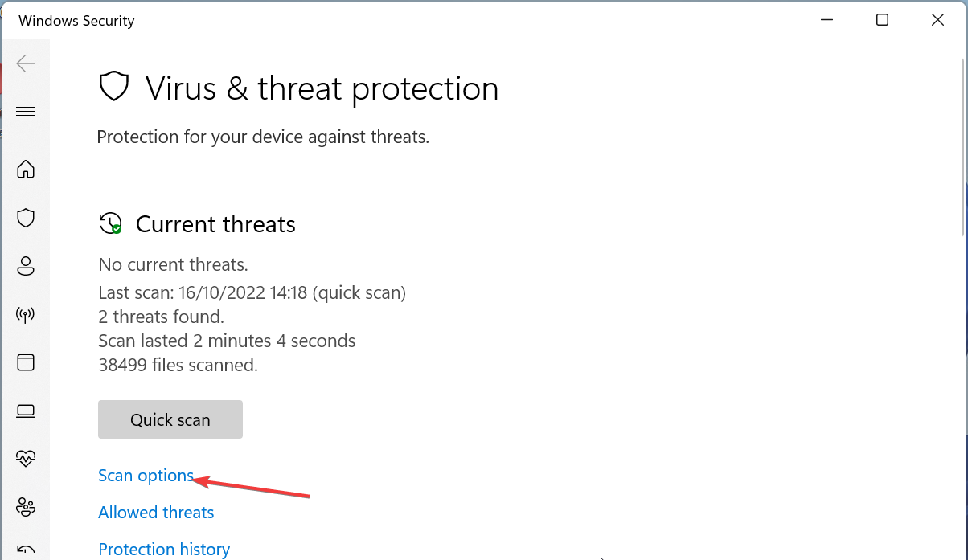Open Home from the sidebar
The height and width of the screenshot is (560, 968).
click(26, 170)
